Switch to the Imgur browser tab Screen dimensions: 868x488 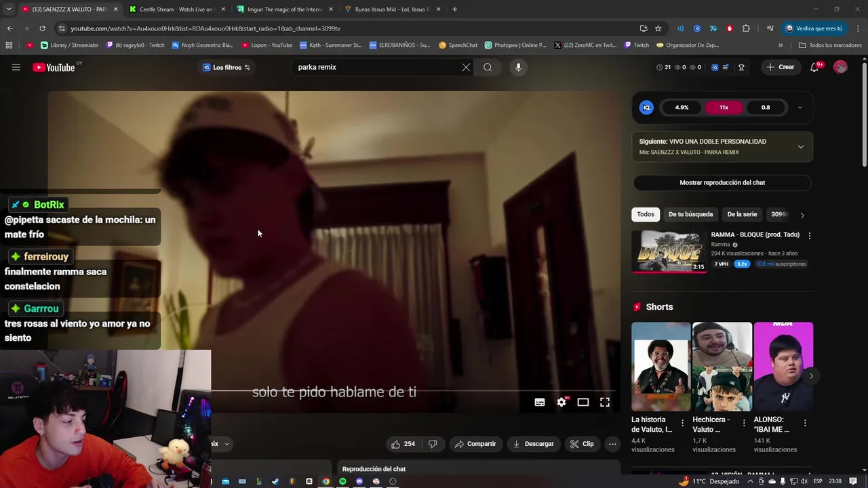click(285, 9)
